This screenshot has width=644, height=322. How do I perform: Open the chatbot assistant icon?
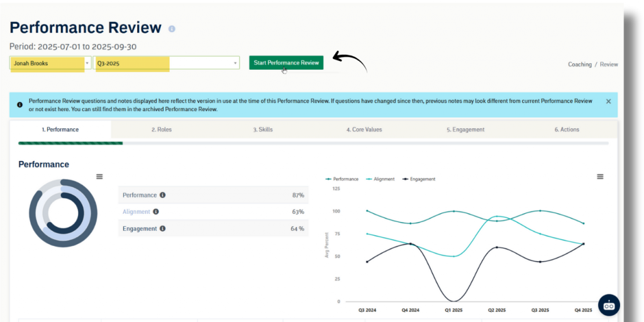tap(609, 305)
